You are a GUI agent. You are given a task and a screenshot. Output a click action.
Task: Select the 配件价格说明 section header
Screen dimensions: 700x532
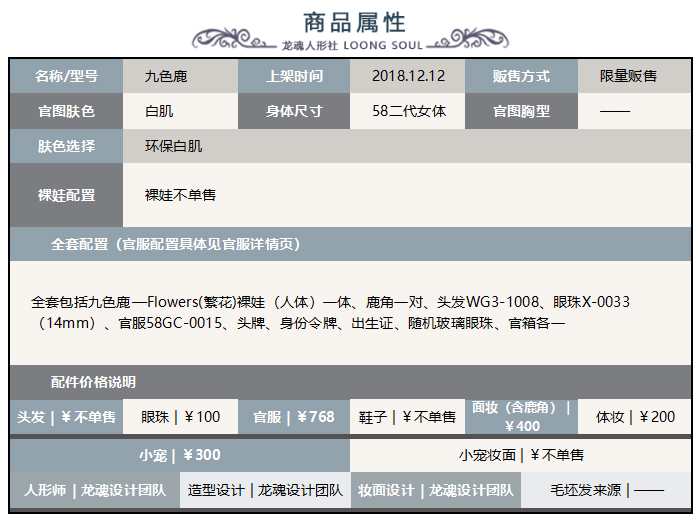coord(93,382)
